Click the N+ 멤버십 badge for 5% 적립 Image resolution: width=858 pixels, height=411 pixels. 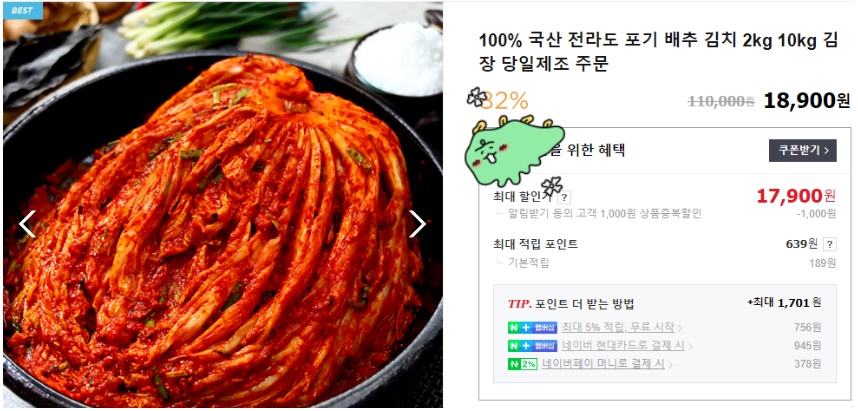pos(532,328)
